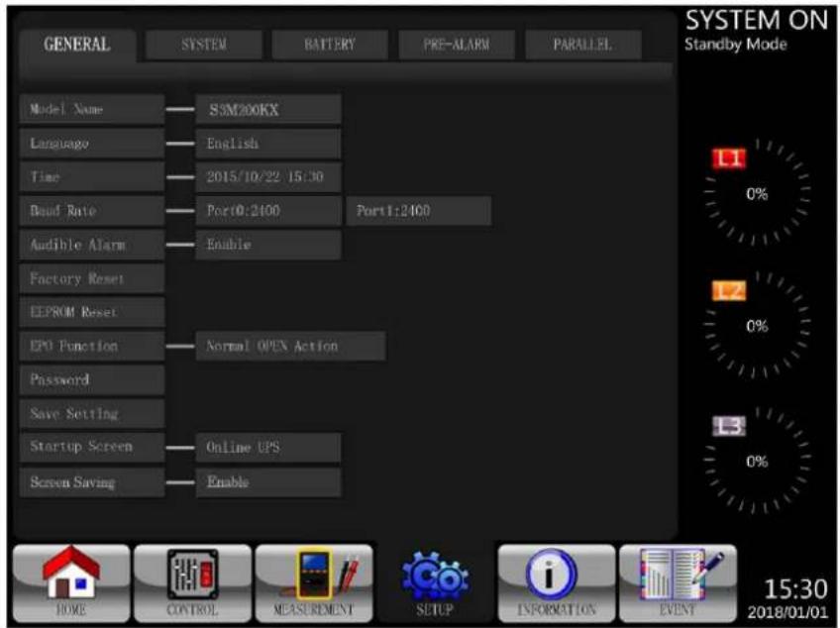The image size is (840, 628).
Task: Open the EVENT log notebook icon
Action: pyautogui.click(x=679, y=583)
